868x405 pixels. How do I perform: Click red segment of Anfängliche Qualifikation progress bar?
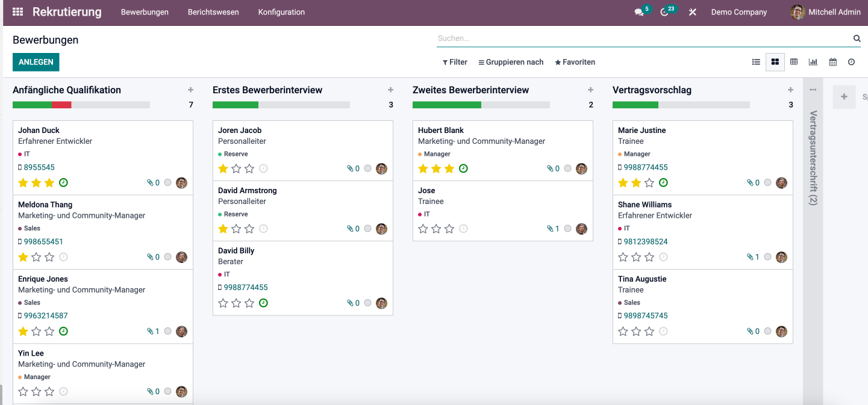coord(61,105)
